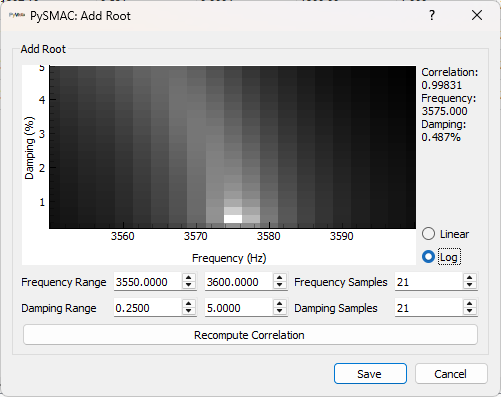Viewport: 501px width, 397px height.
Task: Decrease Frequency Samples with down arrow
Action: 470,285
